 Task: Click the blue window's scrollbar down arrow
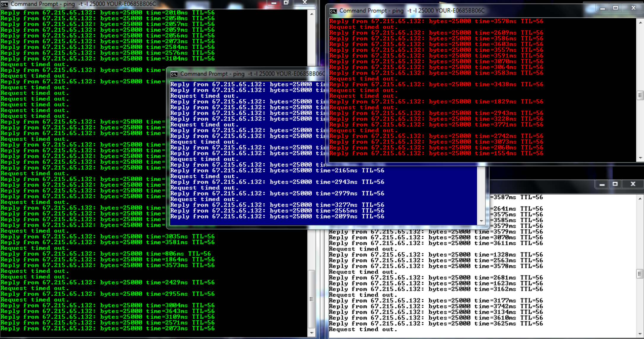click(481, 221)
